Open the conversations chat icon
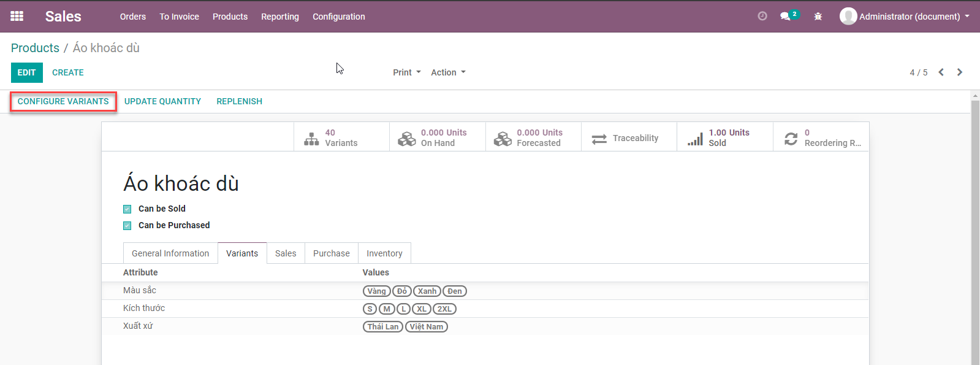The image size is (980, 365). pos(785,17)
